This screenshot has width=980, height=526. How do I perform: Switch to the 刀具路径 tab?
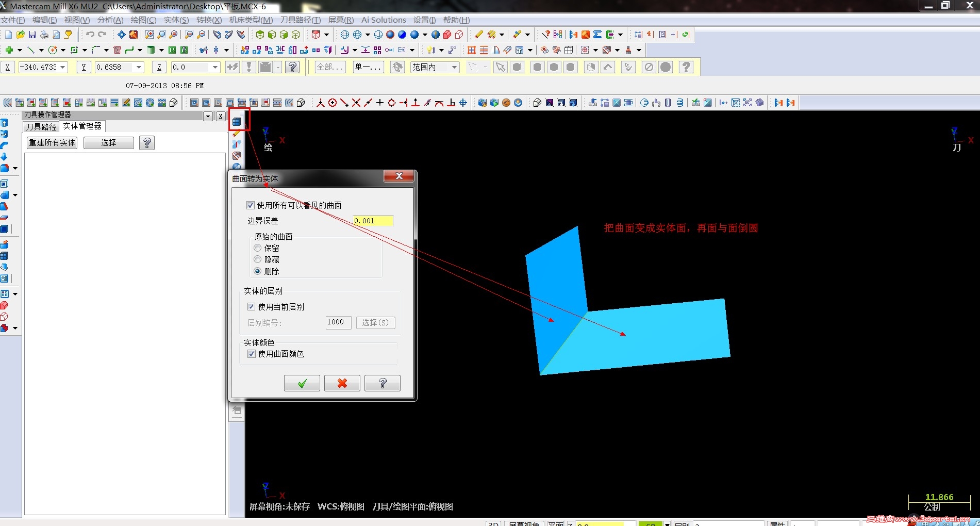[x=41, y=126]
